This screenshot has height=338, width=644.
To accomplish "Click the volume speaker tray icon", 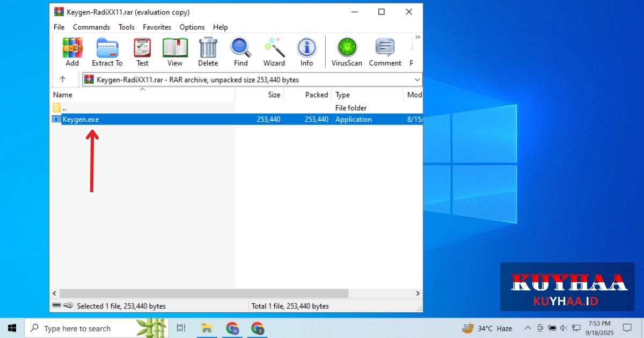I will coord(563,328).
